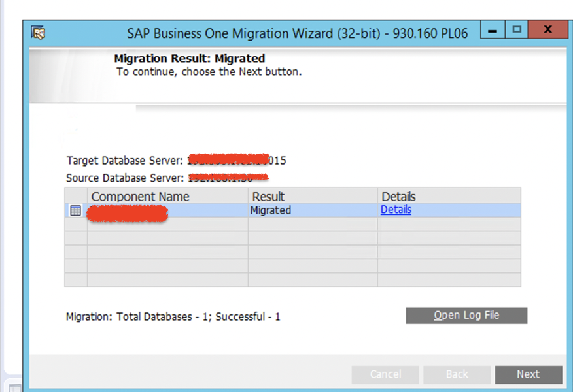Click the Migration Total Databases summary text
The height and width of the screenshot is (392, 573).
coord(173,317)
